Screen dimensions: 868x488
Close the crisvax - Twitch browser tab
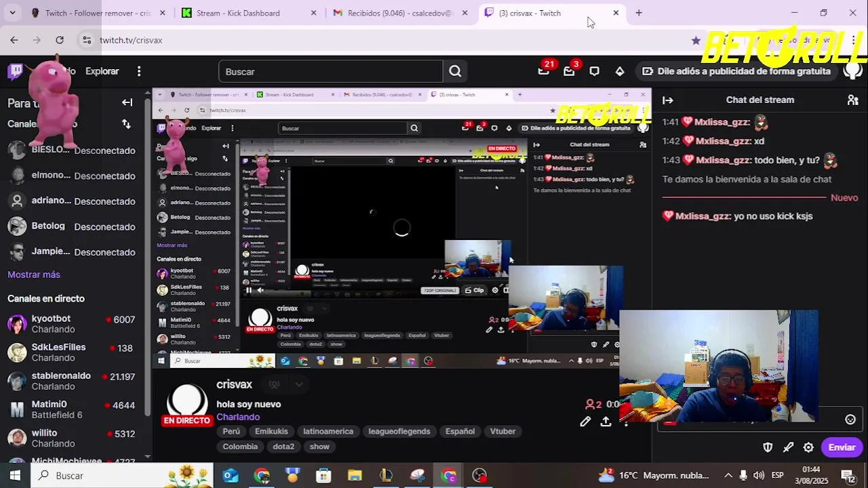point(616,13)
